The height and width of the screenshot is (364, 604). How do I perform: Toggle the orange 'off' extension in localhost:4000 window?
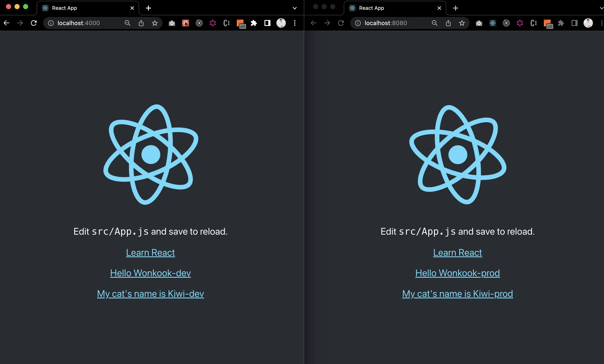(x=241, y=24)
